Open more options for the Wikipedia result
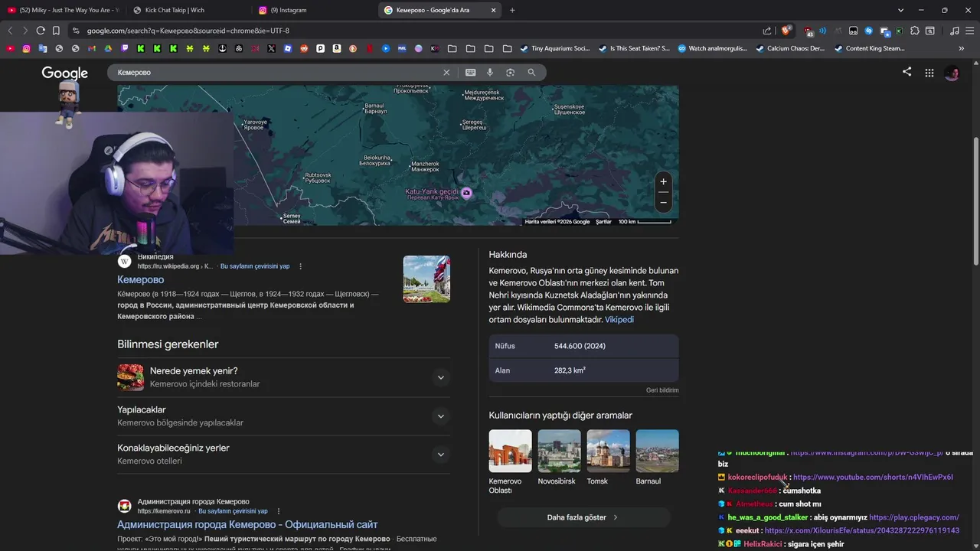The height and width of the screenshot is (551, 980). click(x=300, y=266)
